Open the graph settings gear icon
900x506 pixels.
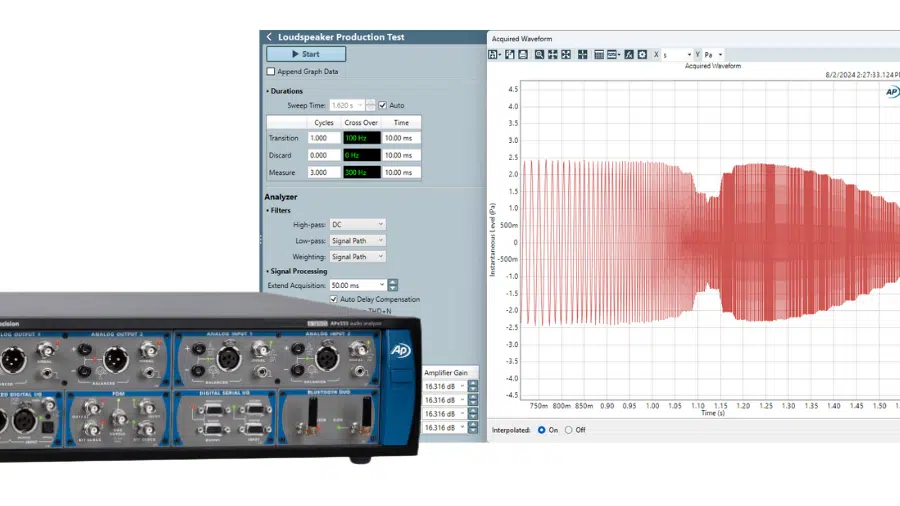click(x=642, y=54)
